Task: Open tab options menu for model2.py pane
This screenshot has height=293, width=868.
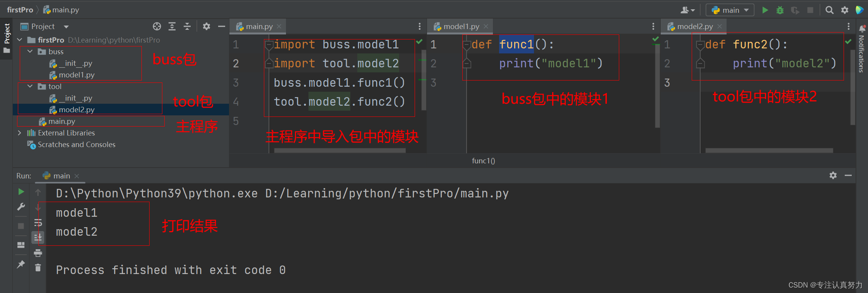Action: [x=849, y=26]
